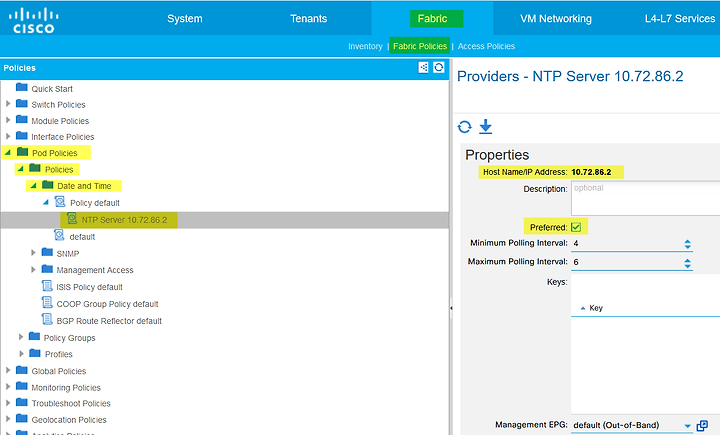The width and height of the screenshot is (720, 435).
Task: Select Quick Start in the tree
Action: tap(52, 89)
